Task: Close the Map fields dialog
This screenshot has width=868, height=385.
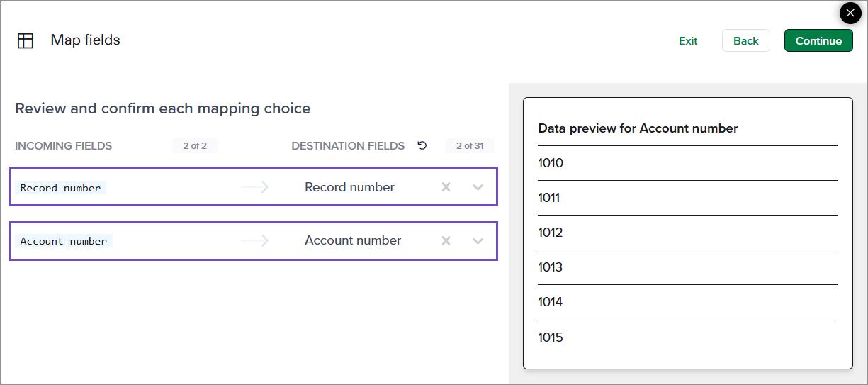Action: tap(850, 13)
